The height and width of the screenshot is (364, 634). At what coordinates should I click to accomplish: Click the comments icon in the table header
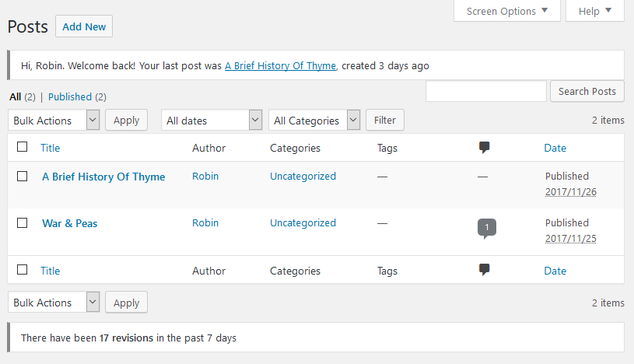coord(484,148)
